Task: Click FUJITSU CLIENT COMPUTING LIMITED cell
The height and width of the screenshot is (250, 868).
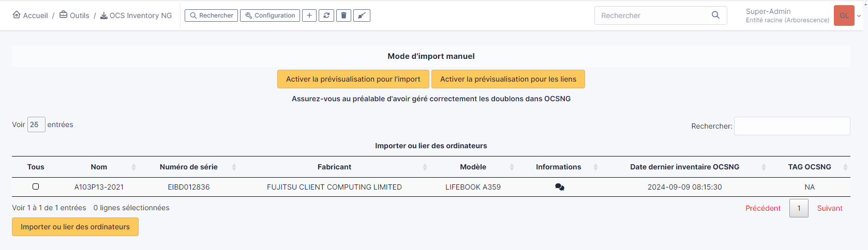Action: (334, 187)
